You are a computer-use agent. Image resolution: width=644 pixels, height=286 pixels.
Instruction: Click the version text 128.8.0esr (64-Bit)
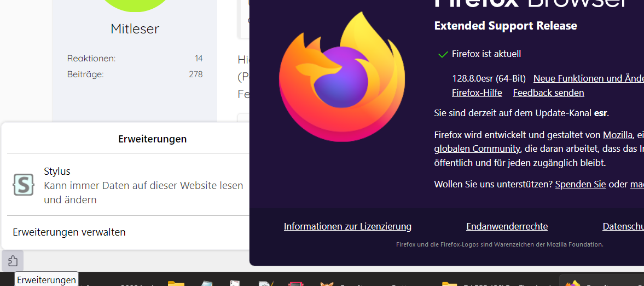(489, 78)
